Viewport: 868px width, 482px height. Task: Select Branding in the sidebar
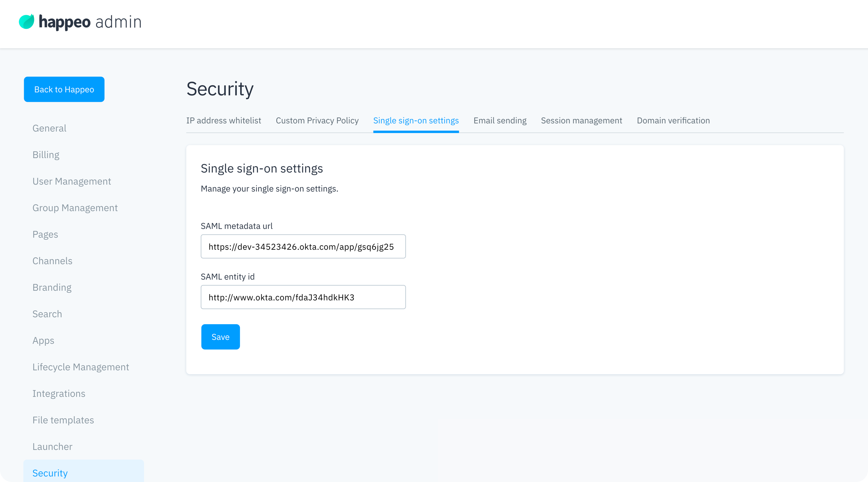[x=52, y=287]
